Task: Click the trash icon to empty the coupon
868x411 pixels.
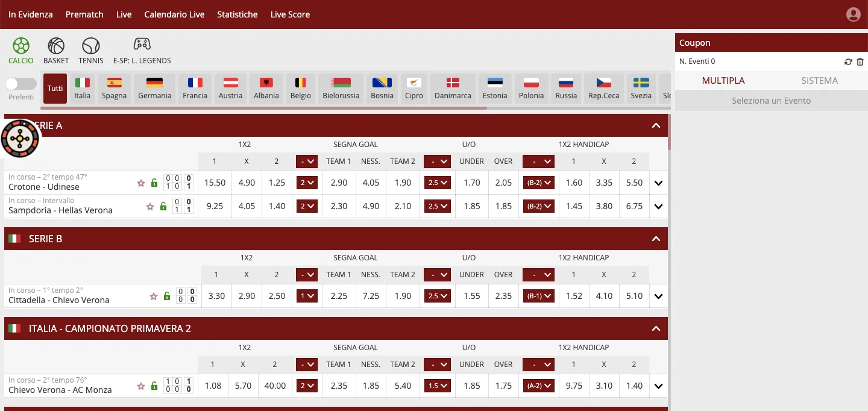Action: [861, 61]
